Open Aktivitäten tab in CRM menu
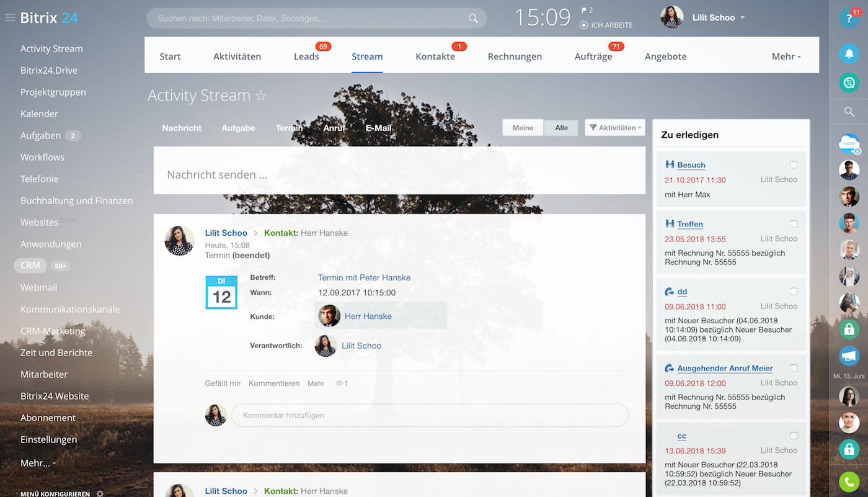 (x=237, y=56)
